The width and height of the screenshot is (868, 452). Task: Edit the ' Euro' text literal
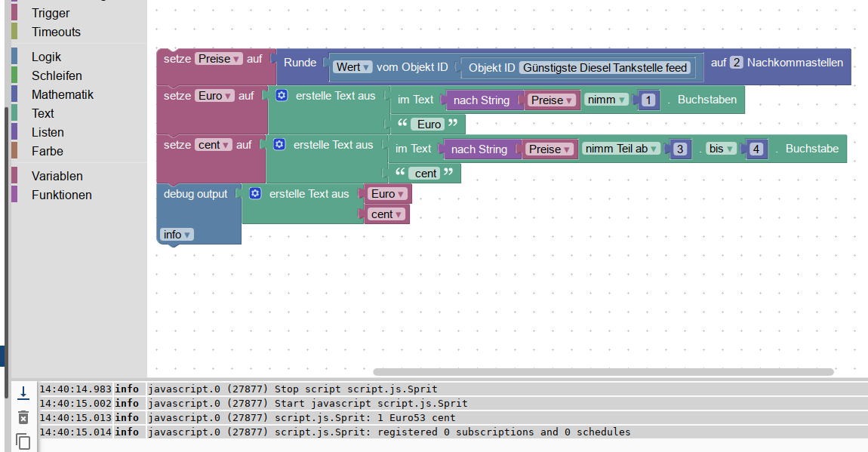[x=429, y=125]
